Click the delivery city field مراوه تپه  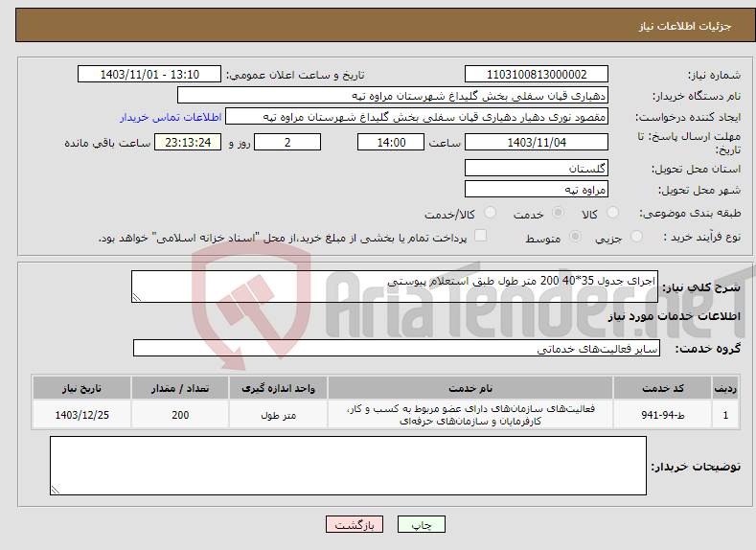(x=537, y=189)
